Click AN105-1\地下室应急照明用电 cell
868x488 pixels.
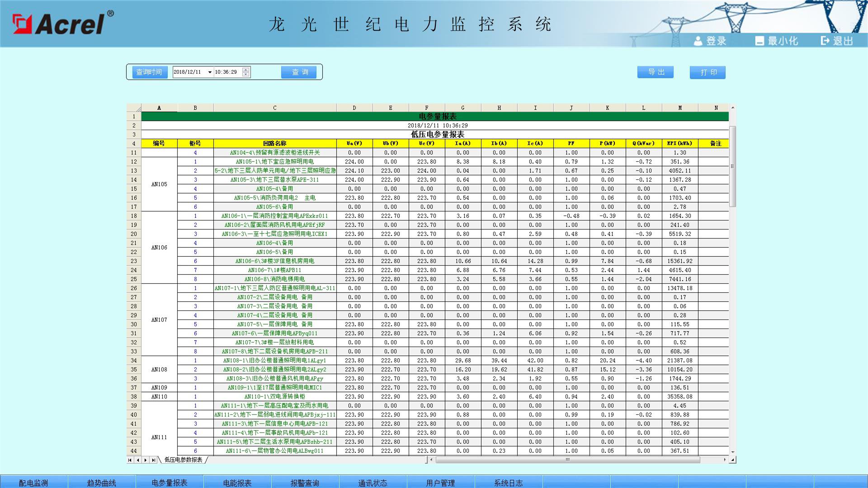pyautogui.click(x=275, y=162)
